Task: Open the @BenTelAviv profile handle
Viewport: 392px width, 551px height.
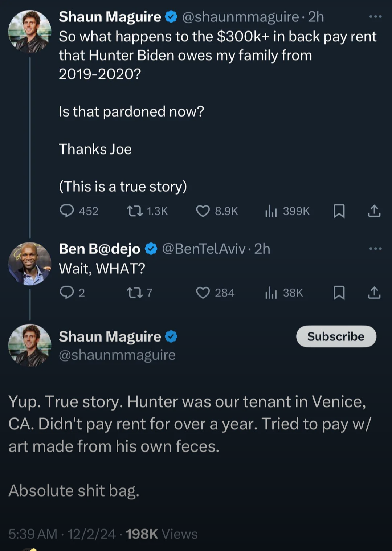Action: [204, 249]
